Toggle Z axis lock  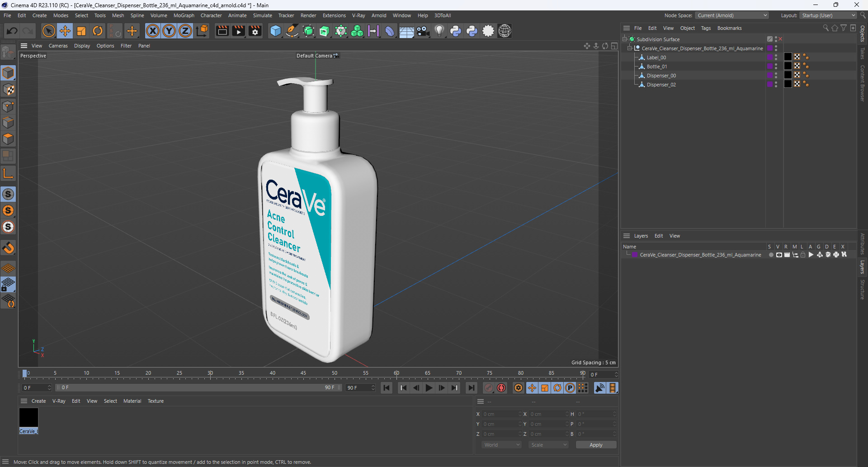185,31
